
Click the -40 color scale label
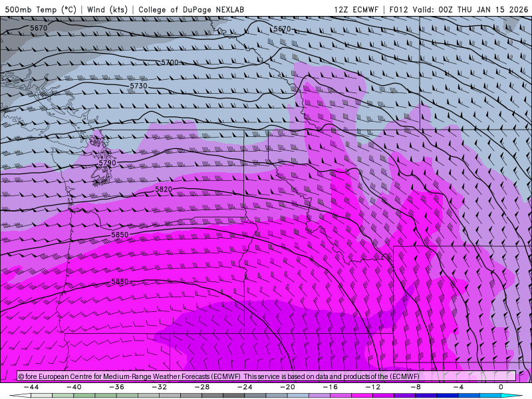(74, 387)
